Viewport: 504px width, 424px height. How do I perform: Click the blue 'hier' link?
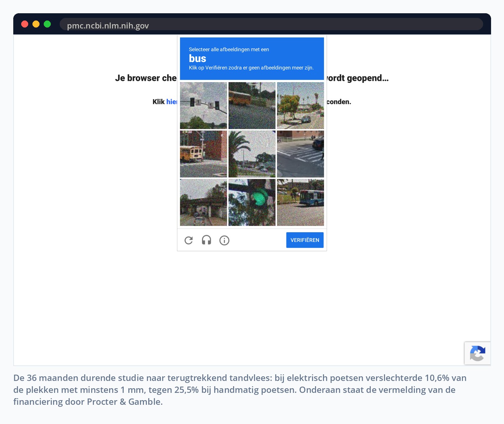click(172, 102)
